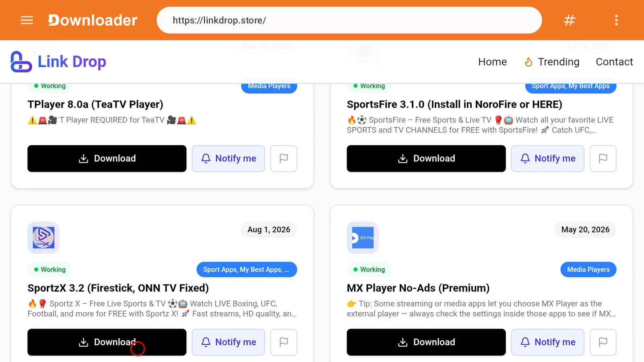Open the three-dot overflow menu

(616, 20)
